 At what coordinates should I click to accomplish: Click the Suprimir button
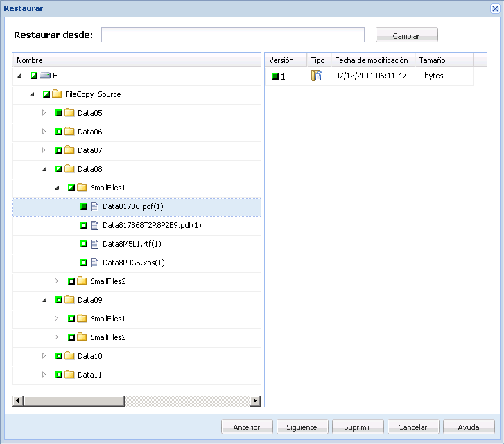pyautogui.click(x=358, y=427)
